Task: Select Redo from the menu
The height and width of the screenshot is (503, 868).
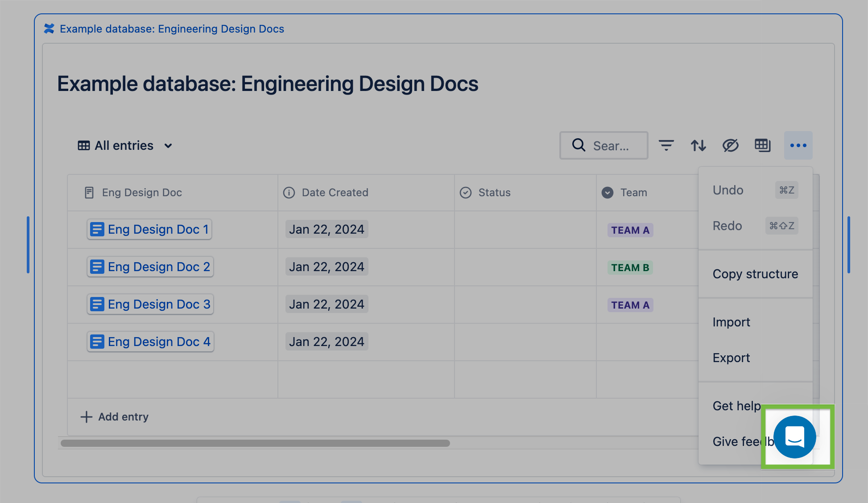Action: pyautogui.click(x=756, y=226)
